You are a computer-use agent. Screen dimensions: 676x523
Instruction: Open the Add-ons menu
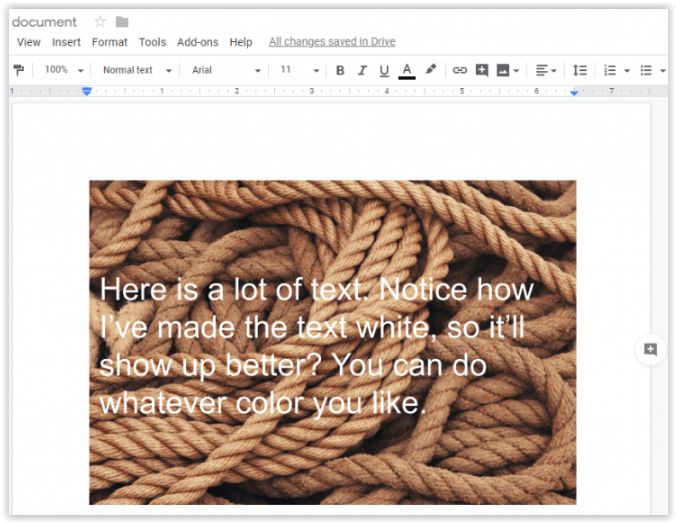coord(197,42)
